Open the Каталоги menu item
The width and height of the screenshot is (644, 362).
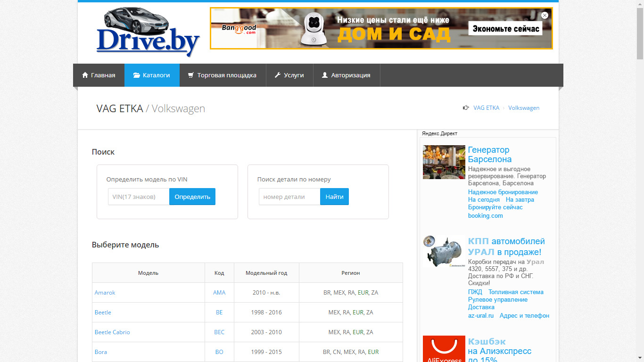[152, 75]
